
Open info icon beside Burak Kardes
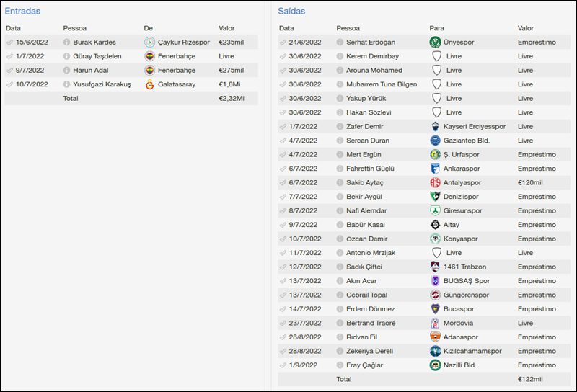pos(67,43)
